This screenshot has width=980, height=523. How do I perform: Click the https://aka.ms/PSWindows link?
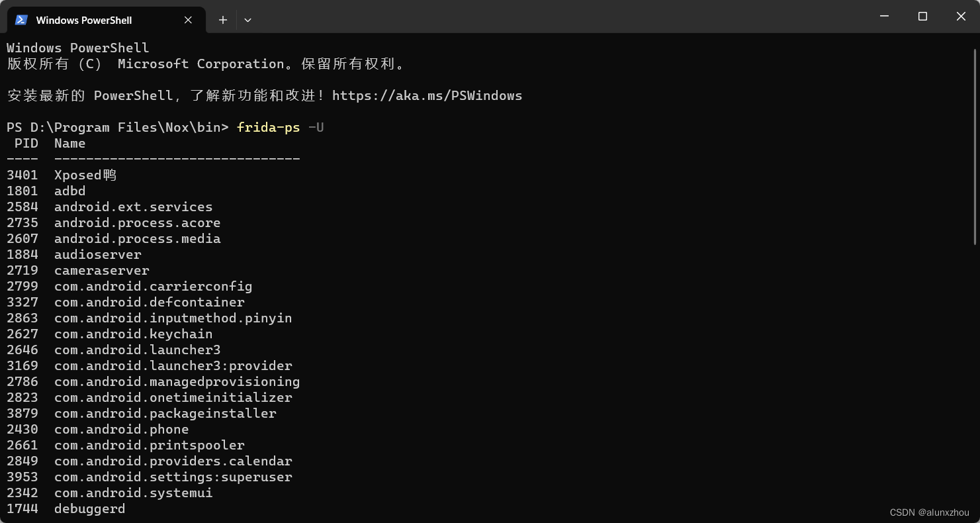[427, 95]
